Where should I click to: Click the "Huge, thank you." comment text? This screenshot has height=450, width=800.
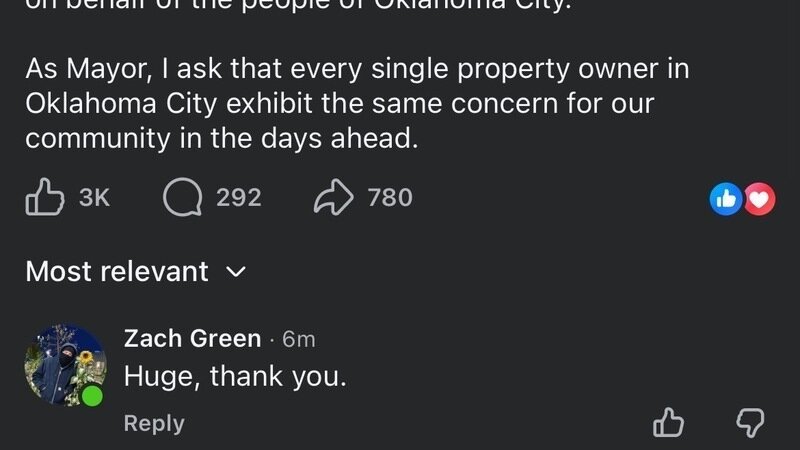(x=234, y=377)
